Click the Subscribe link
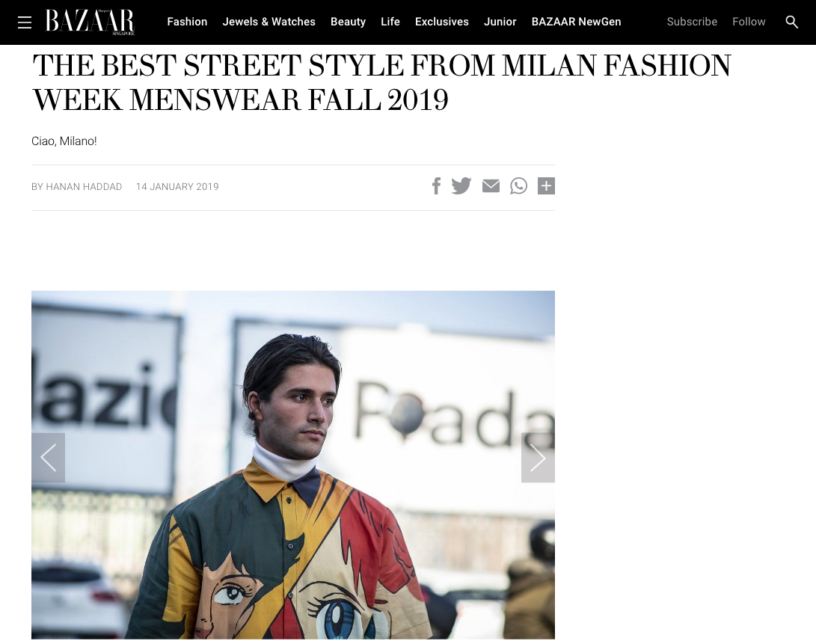Image resolution: width=816 pixels, height=644 pixels. point(692,22)
